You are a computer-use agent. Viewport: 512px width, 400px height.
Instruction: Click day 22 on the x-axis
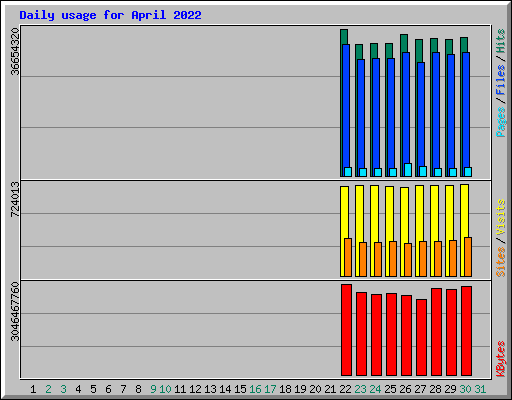click(x=345, y=389)
